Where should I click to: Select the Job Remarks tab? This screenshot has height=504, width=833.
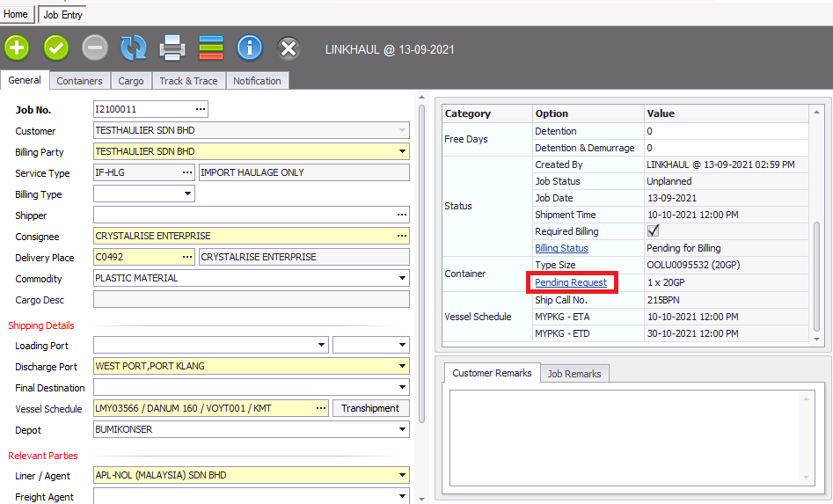tap(574, 374)
